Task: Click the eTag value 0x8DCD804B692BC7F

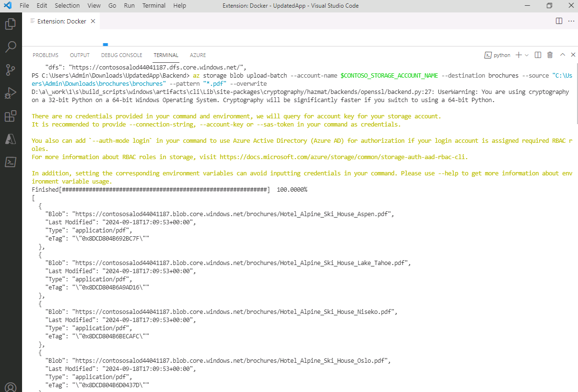Action: [x=110, y=238]
